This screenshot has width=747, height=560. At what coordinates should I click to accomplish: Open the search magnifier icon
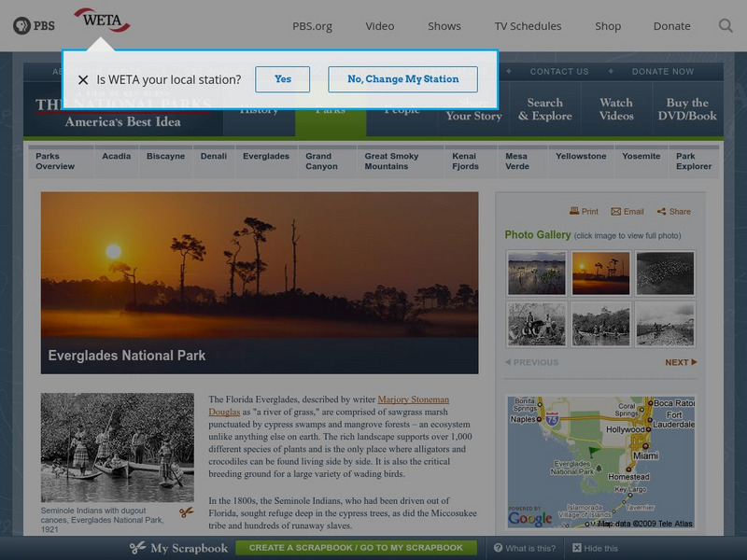726,26
